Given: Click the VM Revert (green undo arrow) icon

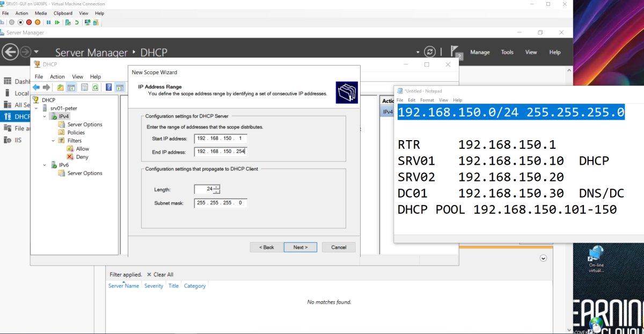Looking at the screenshot, I should [x=77, y=23].
